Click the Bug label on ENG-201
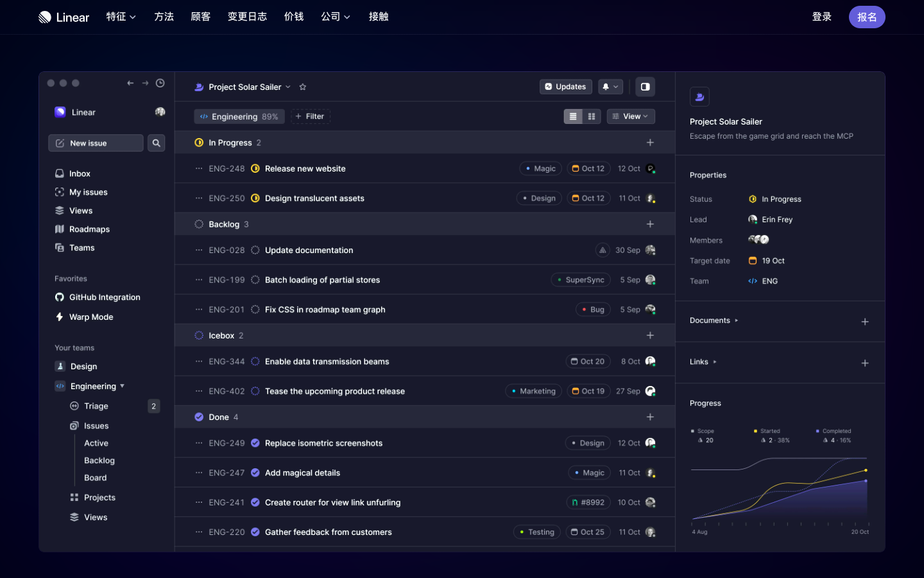The image size is (924, 578). 593,310
